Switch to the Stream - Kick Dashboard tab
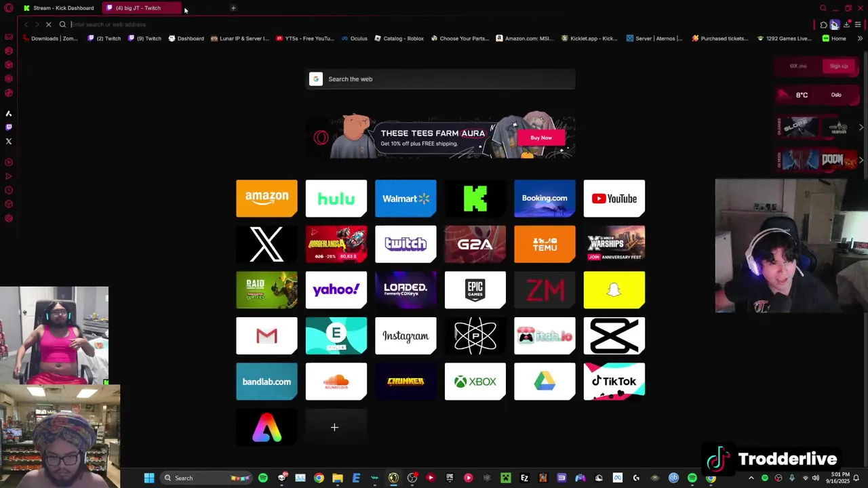The width and height of the screenshot is (868, 488). point(59,8)
